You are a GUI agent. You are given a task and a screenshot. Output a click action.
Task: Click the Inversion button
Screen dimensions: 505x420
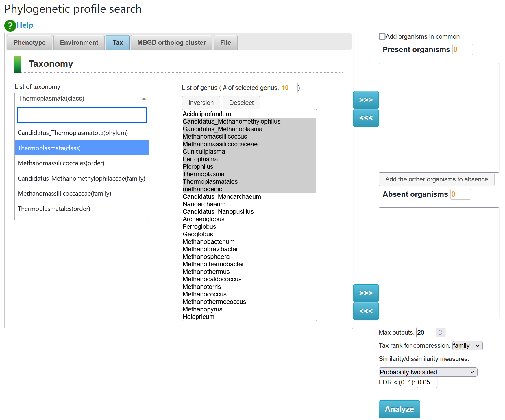click(x=201, y=103)
